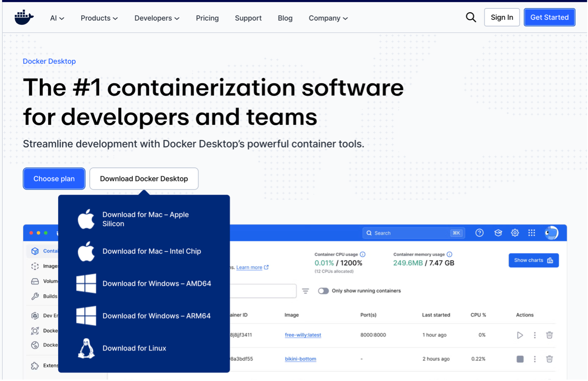Start the free-willy container with play icon

pos(520,335)
